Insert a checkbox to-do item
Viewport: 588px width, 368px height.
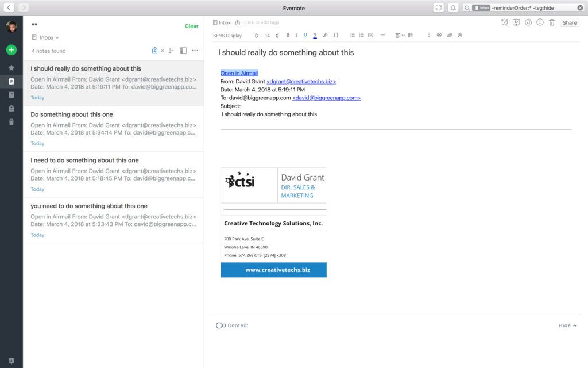370,35
